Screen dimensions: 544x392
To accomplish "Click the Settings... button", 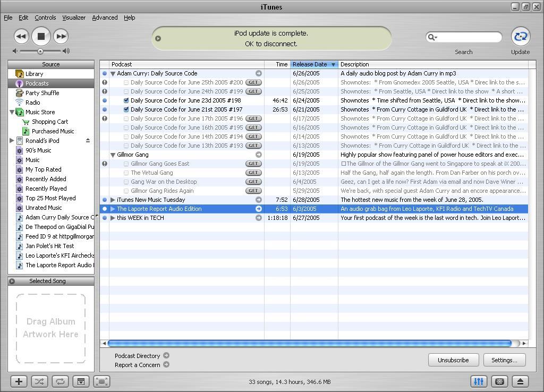I will [505, 360].
